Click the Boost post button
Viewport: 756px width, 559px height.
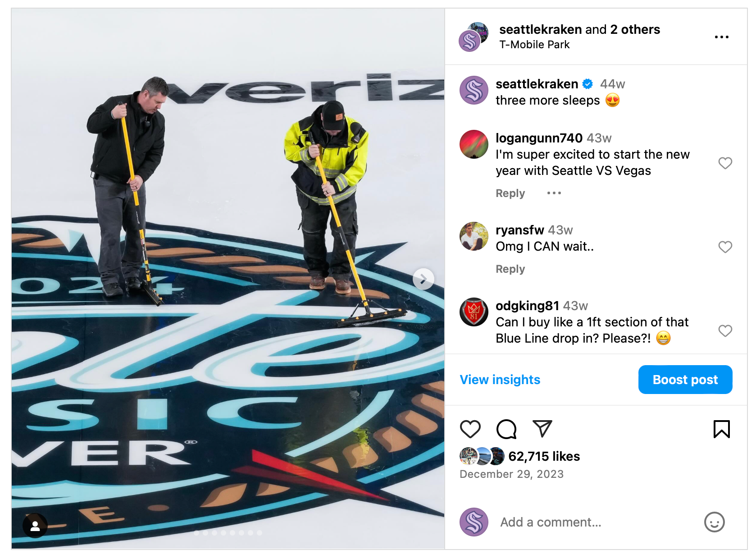(685, 380)
